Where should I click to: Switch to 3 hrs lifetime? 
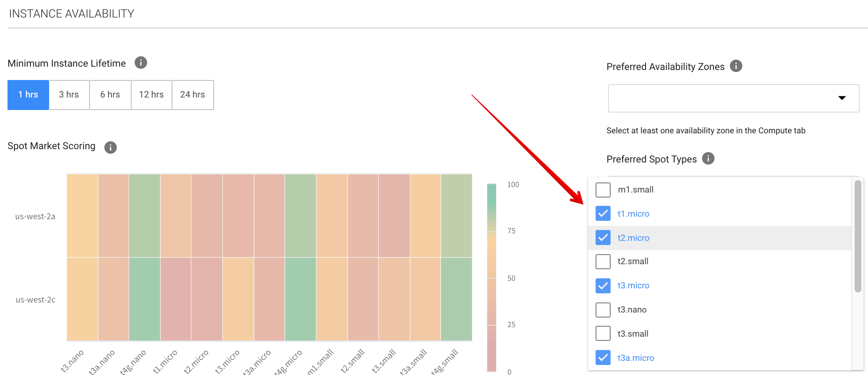pyautogui.click(x=69, y=95)
